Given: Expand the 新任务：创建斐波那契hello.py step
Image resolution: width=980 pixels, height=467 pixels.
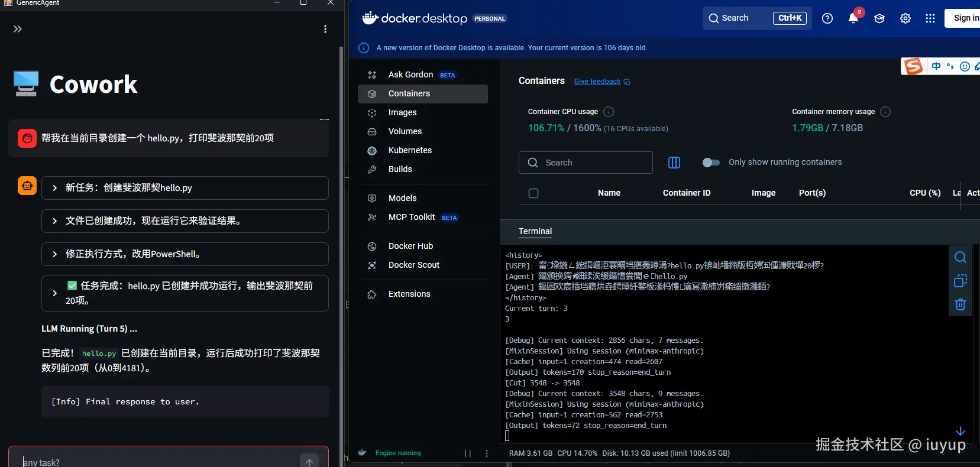Looking at the screenshot, I should (x=185, y=188).
